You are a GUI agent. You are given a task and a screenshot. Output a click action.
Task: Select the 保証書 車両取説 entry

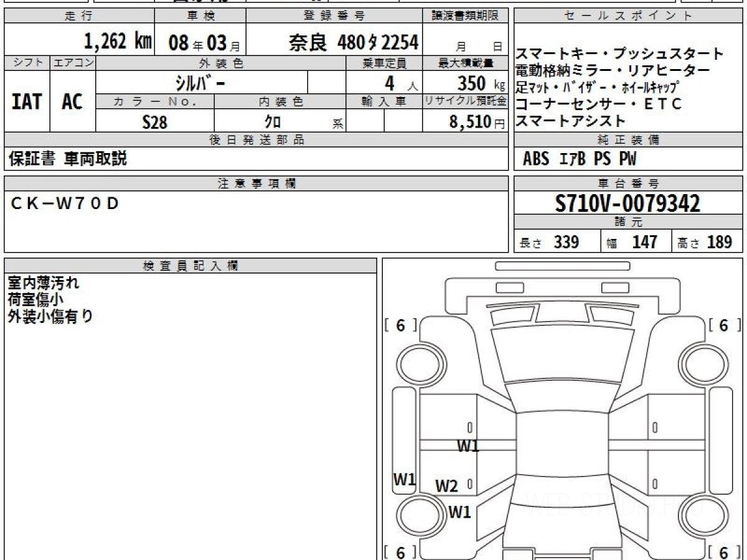pos(68,159)
